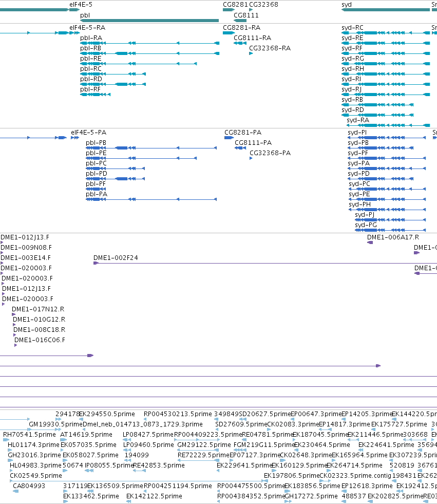Select the CG32368 gene label
Screen dimensions: 437x504
264,5
